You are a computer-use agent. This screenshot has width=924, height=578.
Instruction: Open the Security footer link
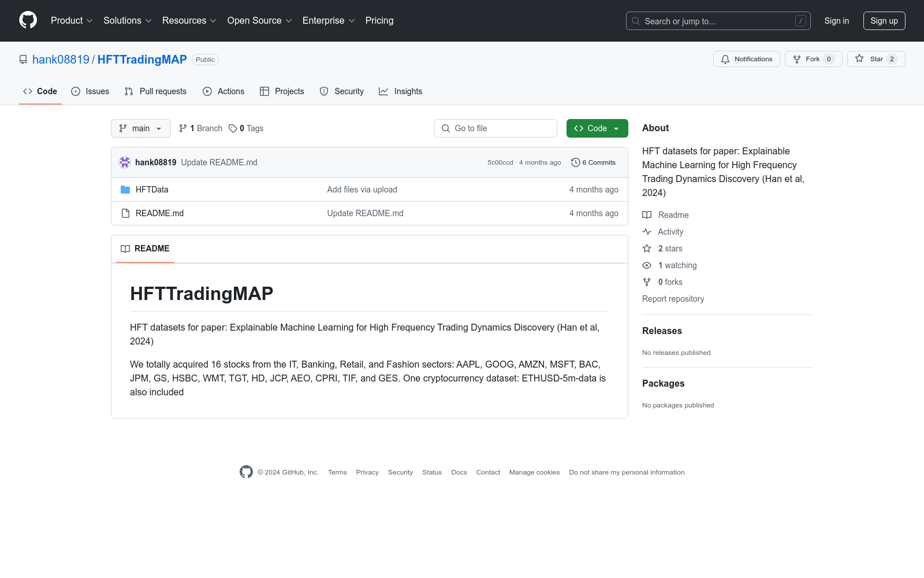400,472
